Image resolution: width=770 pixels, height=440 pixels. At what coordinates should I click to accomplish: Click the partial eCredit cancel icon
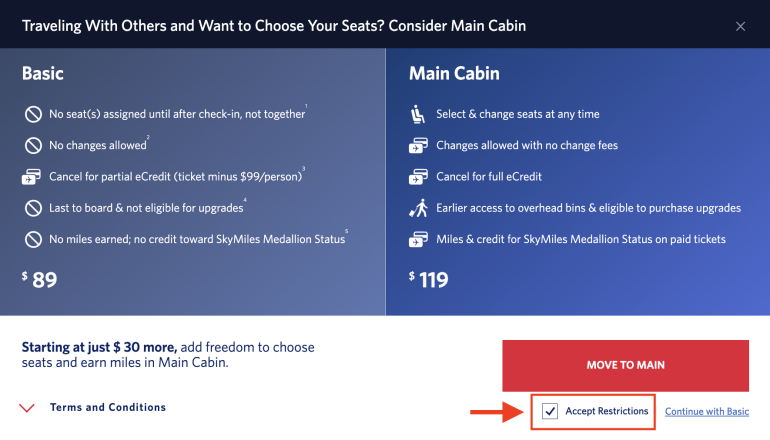tap(31, 177)
